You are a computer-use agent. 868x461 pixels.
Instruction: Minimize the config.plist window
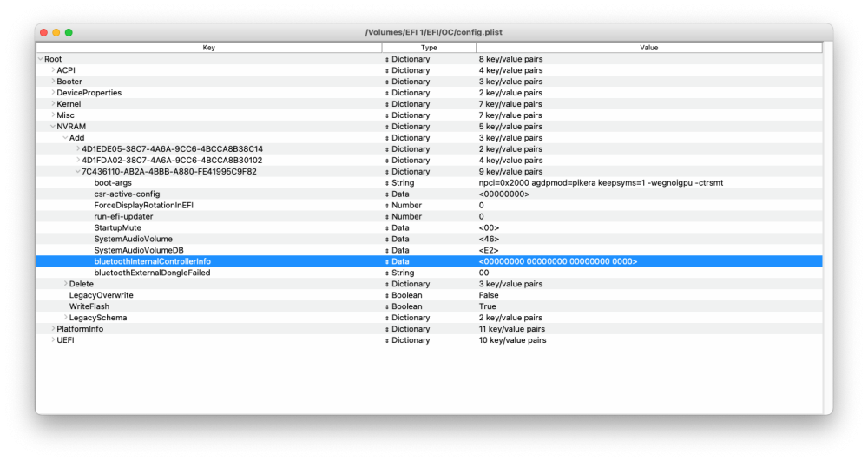[x=56, y=33]
